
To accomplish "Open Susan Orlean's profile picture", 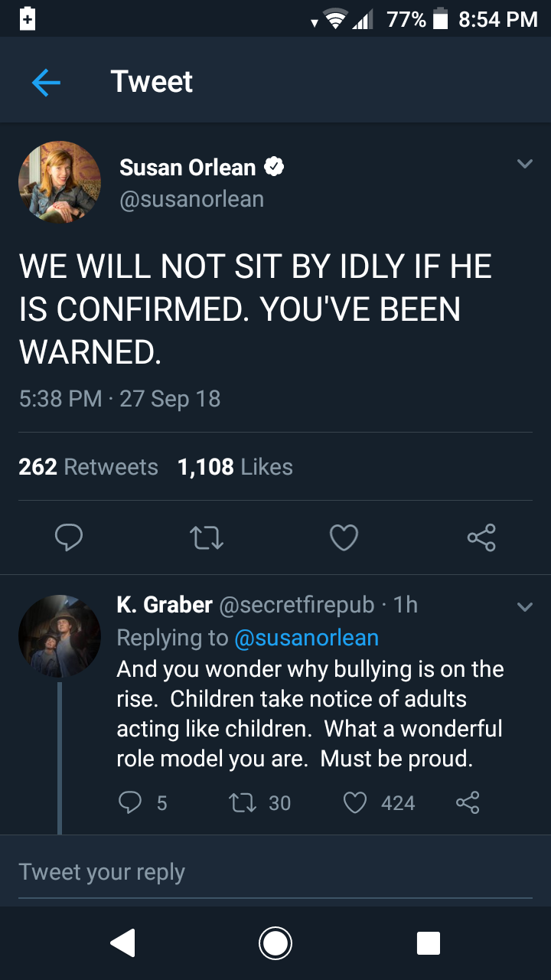I will [x=60, y=182].
